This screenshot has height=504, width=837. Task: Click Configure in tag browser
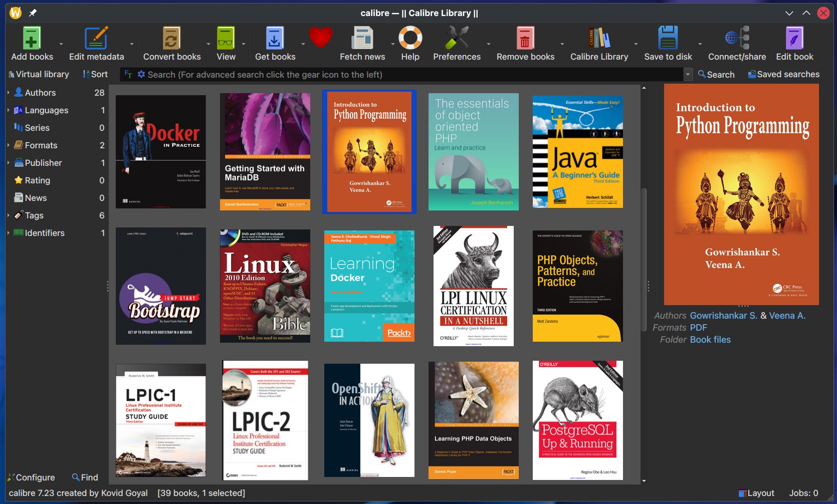pyautogui.click(x=31, y=477)
